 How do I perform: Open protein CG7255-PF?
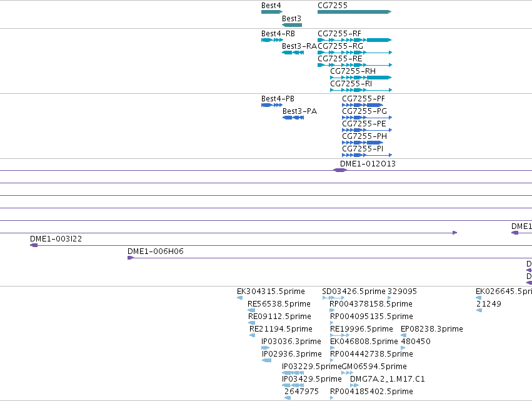point(363,105)
